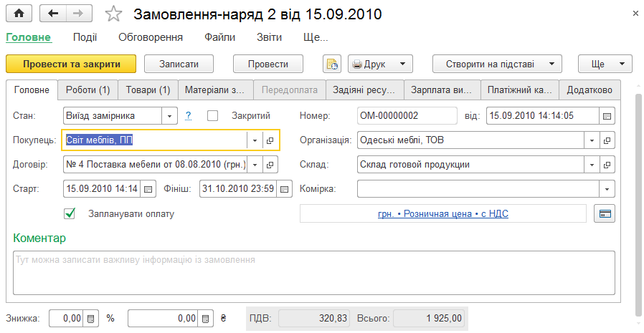Click into the Покупець input field

[x=155, y=140]
